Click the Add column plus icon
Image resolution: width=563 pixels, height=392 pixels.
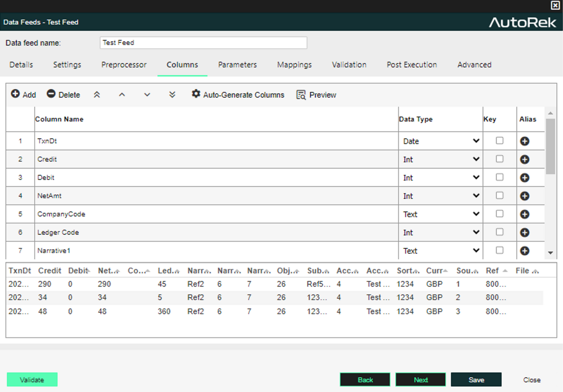click(x=15, y=94)
